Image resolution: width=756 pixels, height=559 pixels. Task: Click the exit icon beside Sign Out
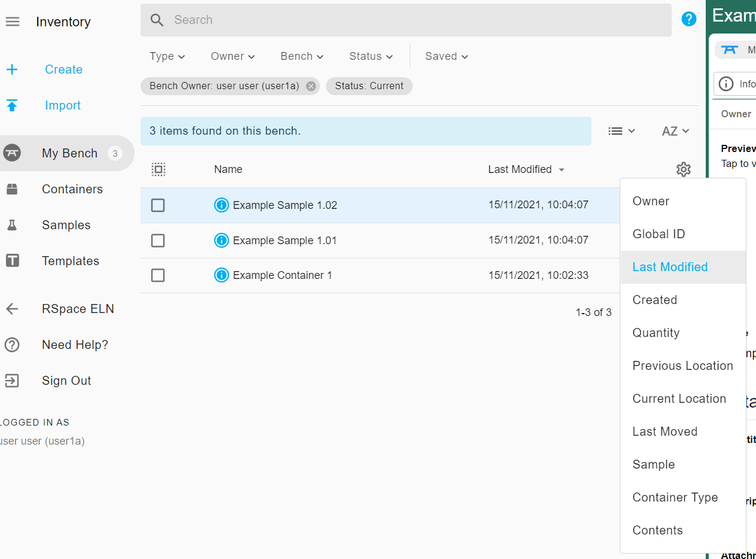pyautogui.click(x=12, y=381)
